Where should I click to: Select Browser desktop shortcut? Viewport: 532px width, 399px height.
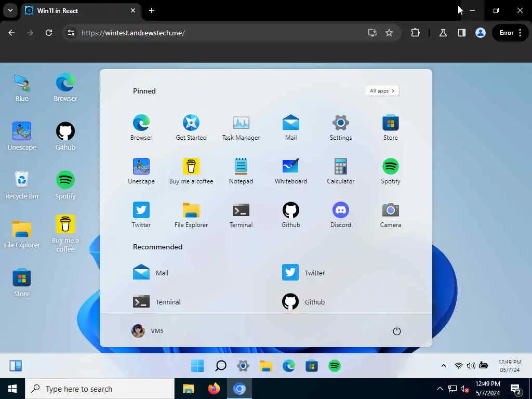pos(65,87)
